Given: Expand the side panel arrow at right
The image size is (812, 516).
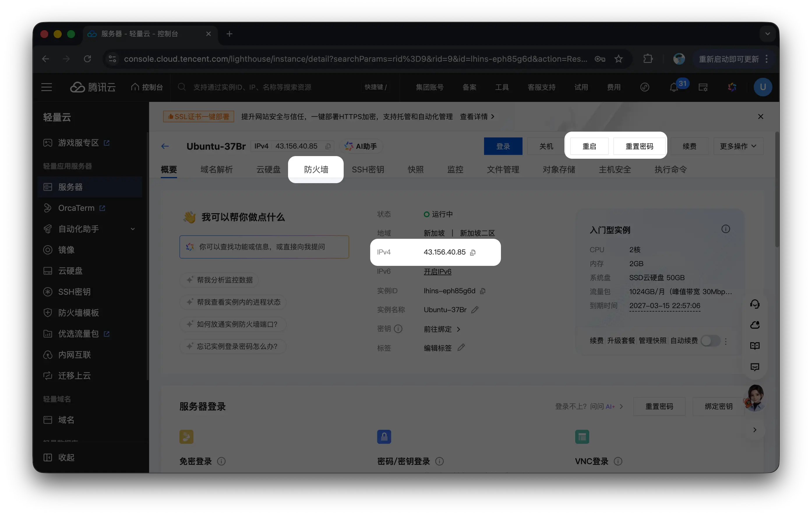Looking at the screenshot, I should click(755, 430).
